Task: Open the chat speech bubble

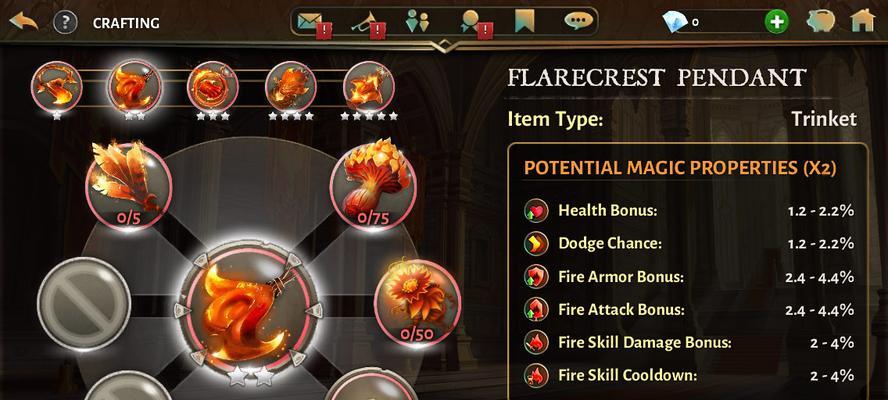Action: coord(578,22)
